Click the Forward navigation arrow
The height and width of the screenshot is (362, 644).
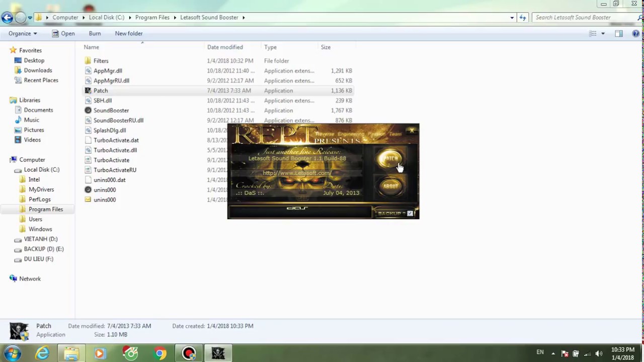click(x=21, y=18)
